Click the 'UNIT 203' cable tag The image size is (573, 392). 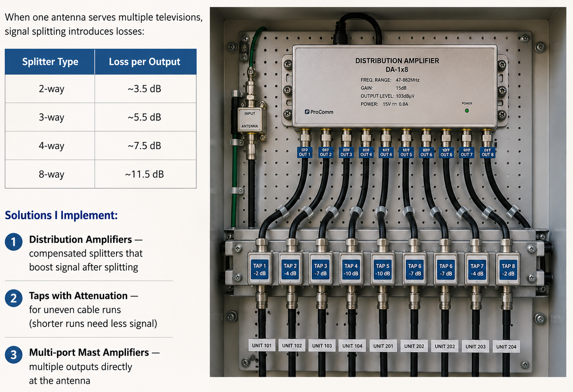pyautogui.click(x=476, y=347)
